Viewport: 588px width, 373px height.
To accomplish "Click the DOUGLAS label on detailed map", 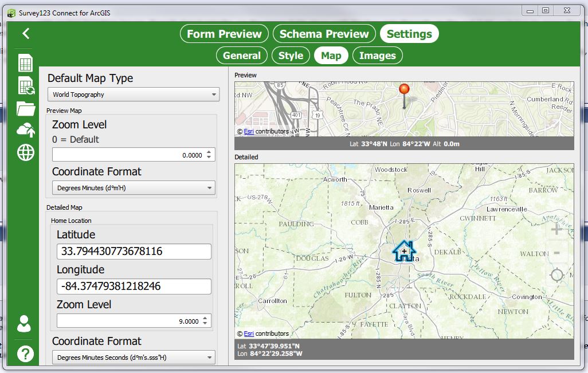I will [x=312, y=258].
